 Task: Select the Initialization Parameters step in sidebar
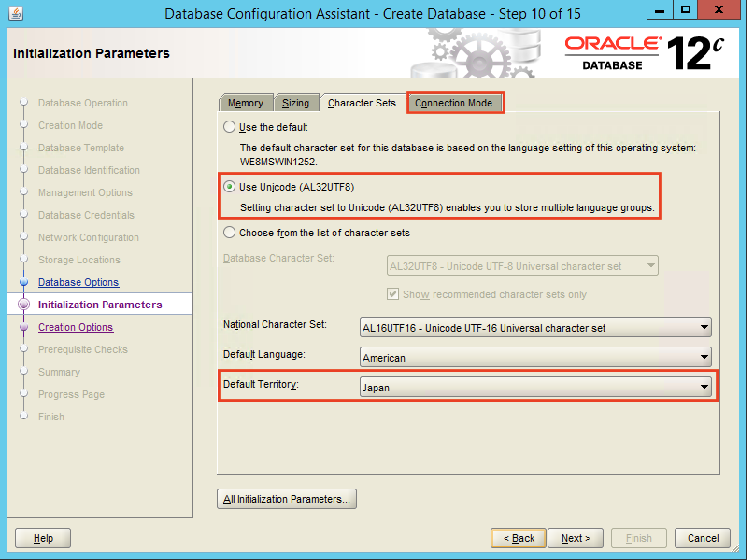coord(100,305)
